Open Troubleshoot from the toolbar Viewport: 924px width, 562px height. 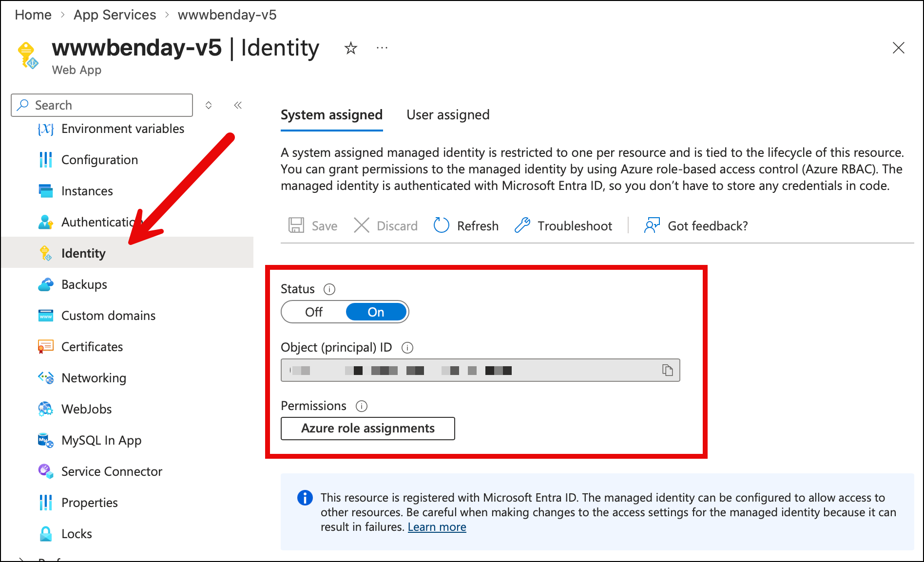coord(563,225)
